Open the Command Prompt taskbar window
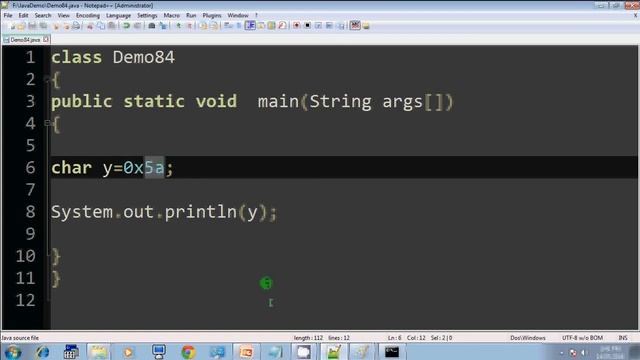This screenshot has height=360, width=640. click(392, 352)
